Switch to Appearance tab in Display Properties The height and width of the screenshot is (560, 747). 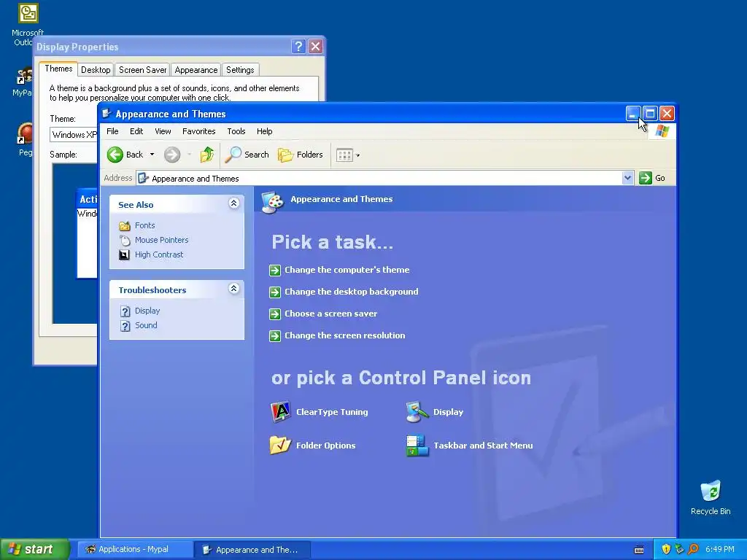pos(196,70)
